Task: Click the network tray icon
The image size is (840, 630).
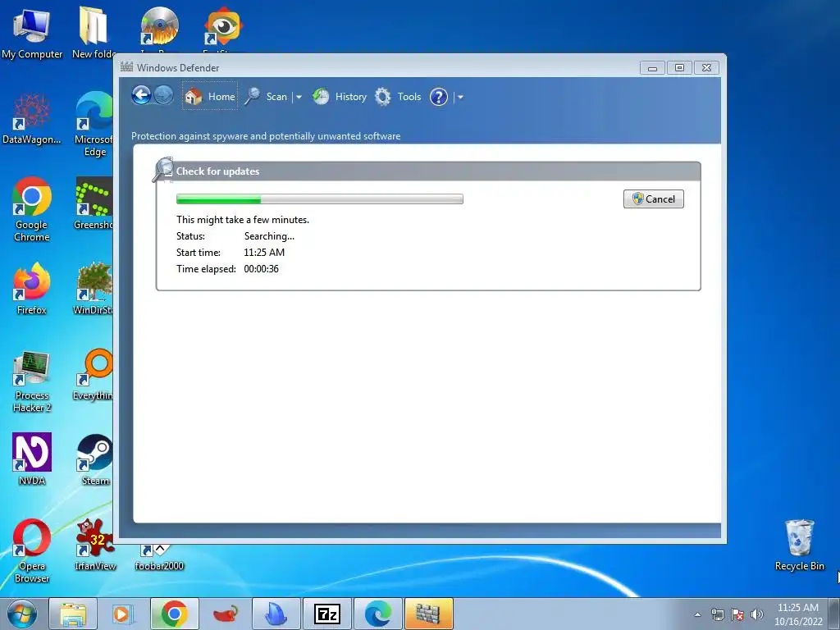Action: click(x=717, y=614)
